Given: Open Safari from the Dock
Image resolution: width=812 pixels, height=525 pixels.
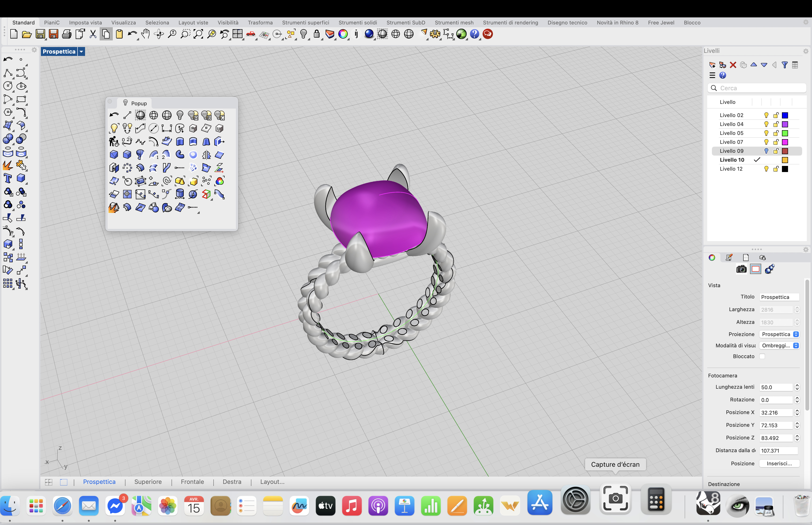Looking at the screenshot, I should (62, 506).
